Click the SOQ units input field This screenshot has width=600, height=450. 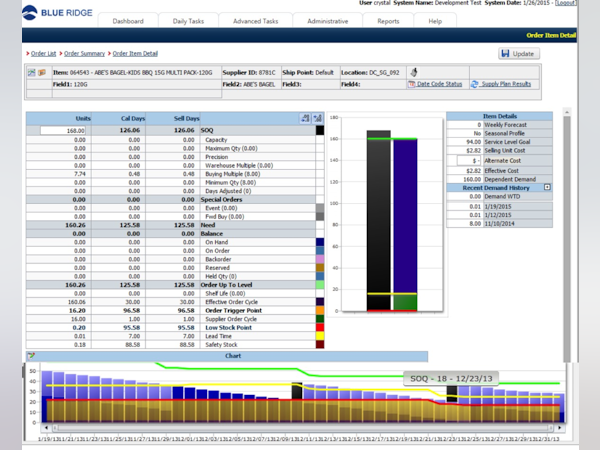(x=63, y=130)
